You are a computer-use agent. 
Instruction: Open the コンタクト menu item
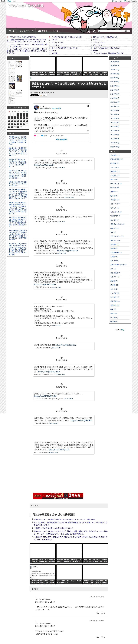point(43,31)
